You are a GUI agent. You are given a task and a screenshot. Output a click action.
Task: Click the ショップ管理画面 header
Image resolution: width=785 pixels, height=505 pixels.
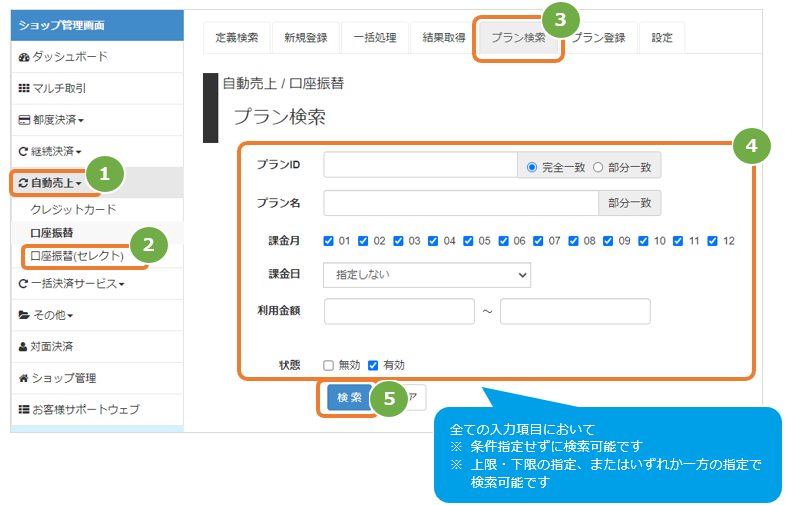[x=97, y=25]
